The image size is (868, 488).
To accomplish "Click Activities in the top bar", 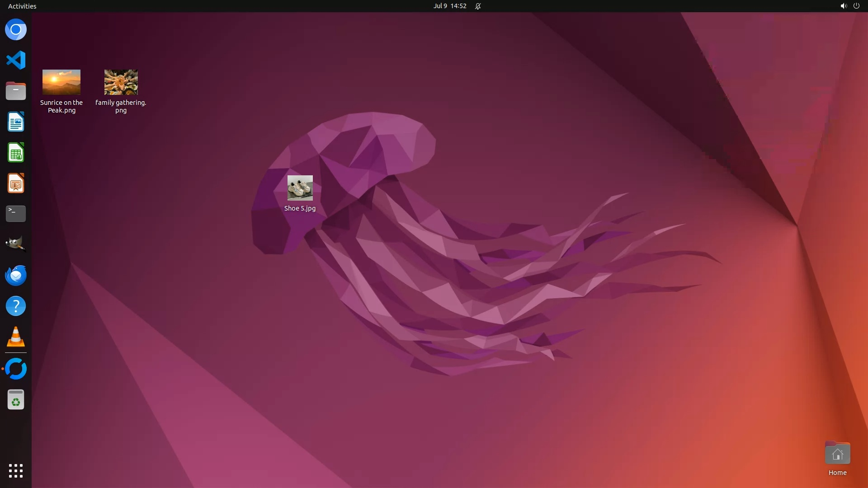I will coord(22,6).
